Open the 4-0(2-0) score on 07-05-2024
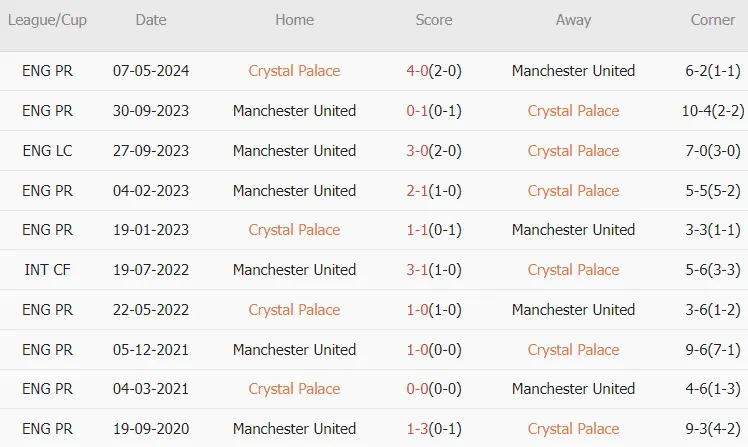748x447 pixels. pos(434,71)
